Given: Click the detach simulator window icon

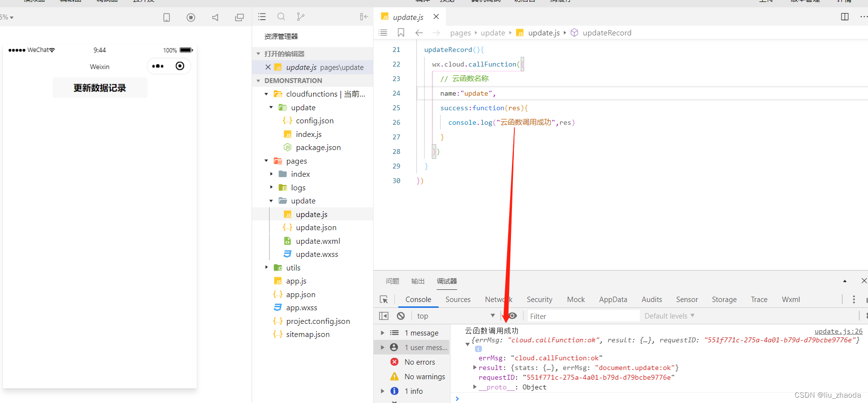Looking at the screenshot, I should pyautogui.click(x=239, y=17).
